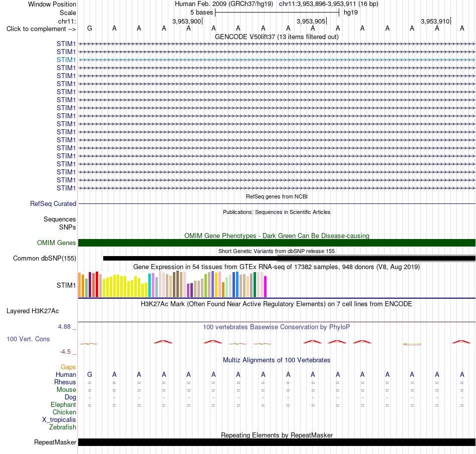The height and width of the screenshot is (454, 476).
Task: Click the Common dbSNP(155) label
Action: point(44,259)
